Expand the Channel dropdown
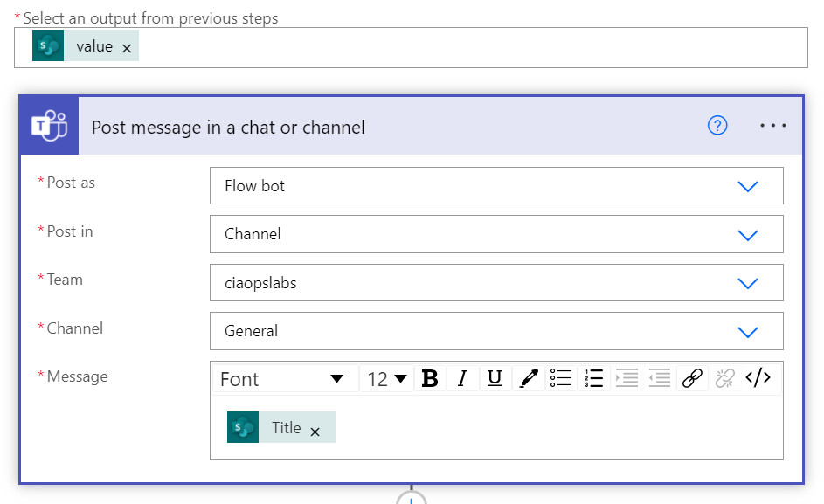The width and height of the screenshot is (824, 504). click(x=747, y=332)
